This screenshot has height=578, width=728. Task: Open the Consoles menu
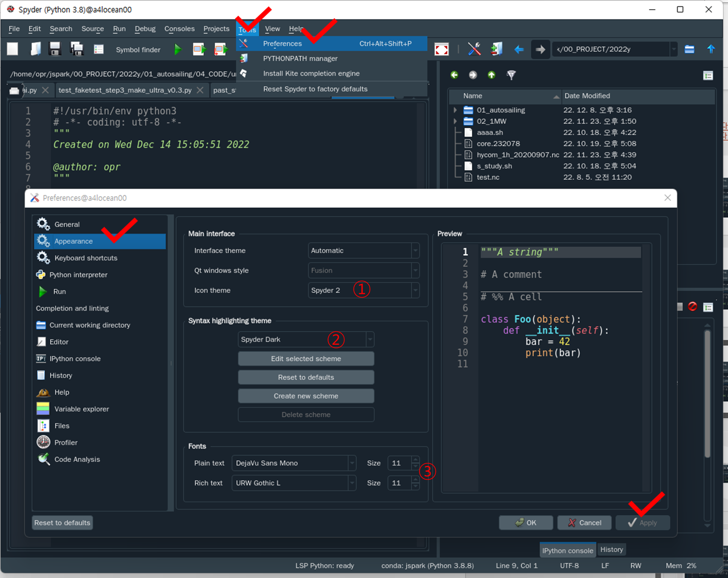[x=179, y=29]
